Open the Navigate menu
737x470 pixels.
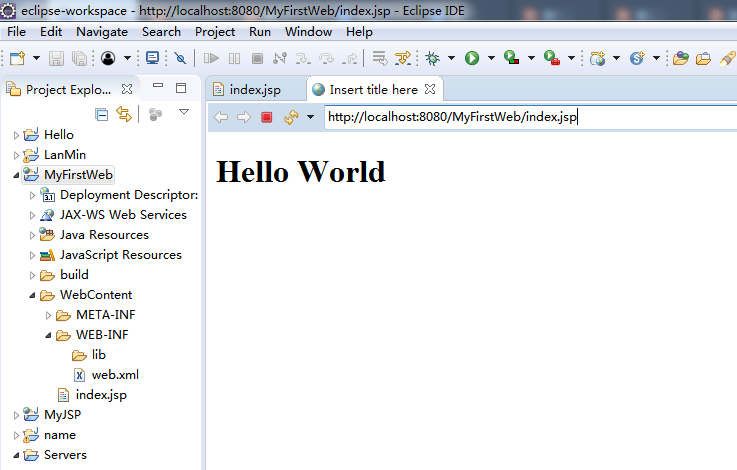102,31
